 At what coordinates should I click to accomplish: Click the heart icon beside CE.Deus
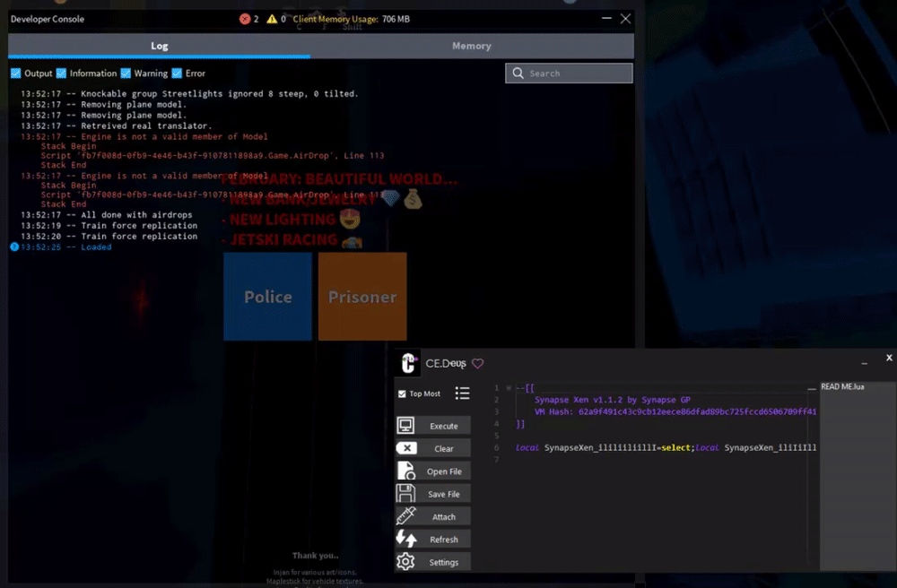(478, 363)
